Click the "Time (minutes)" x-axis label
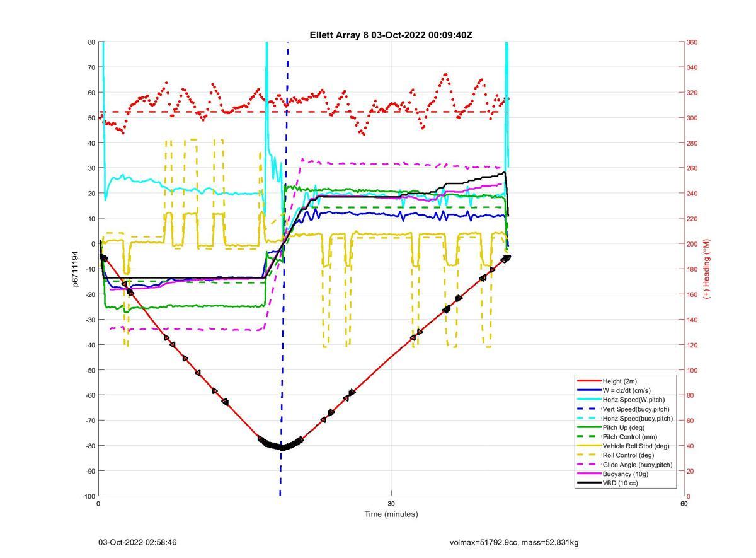756x558 pixels. click(x=391, y=514)
